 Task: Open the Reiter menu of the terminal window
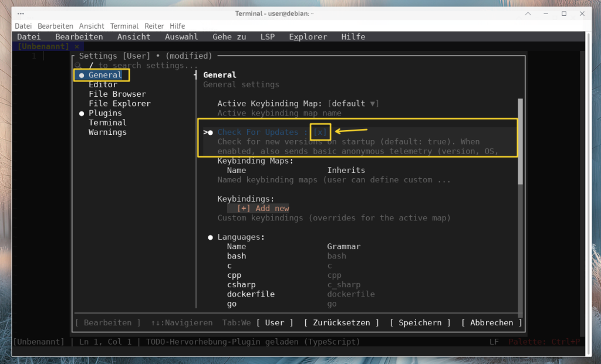pos(154,26)
